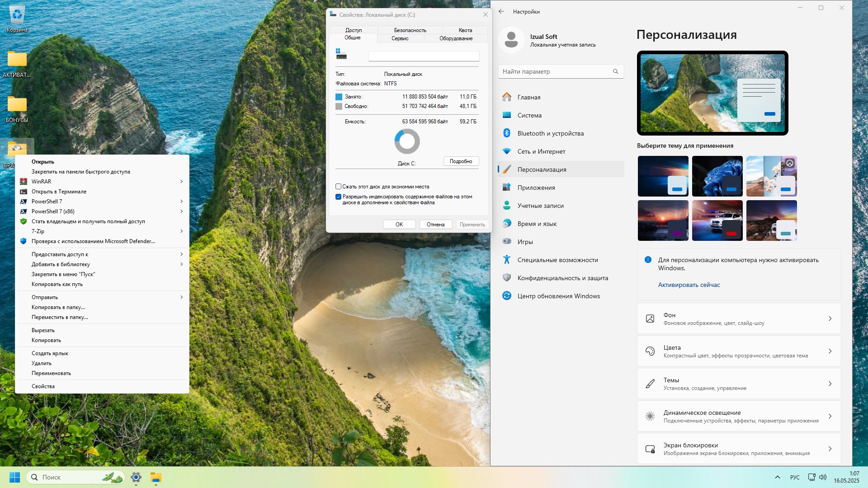Click the Главная home icon in Settings
This screenshot has height=488, width=868.
tap(507, 97)
